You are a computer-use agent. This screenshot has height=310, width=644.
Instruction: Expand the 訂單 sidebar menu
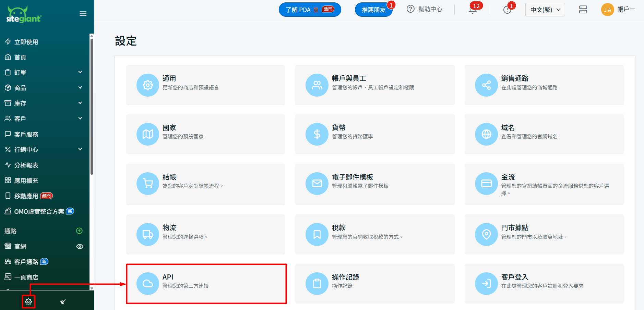(80, 72)
